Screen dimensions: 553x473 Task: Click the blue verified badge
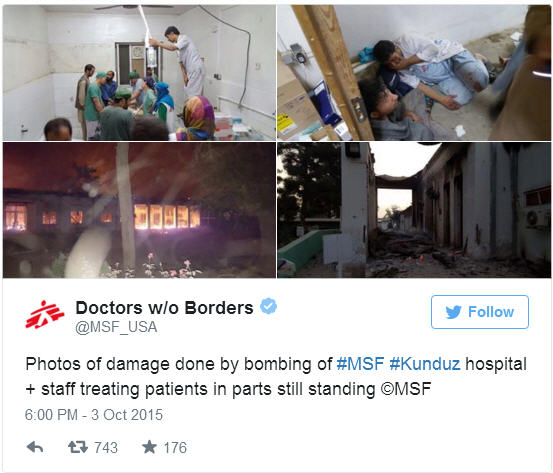tap(268, 307)
